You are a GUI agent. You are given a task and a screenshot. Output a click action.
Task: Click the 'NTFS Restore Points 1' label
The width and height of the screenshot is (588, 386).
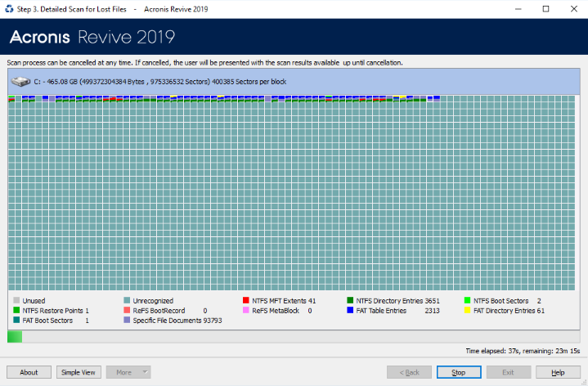tap(56, 311)
